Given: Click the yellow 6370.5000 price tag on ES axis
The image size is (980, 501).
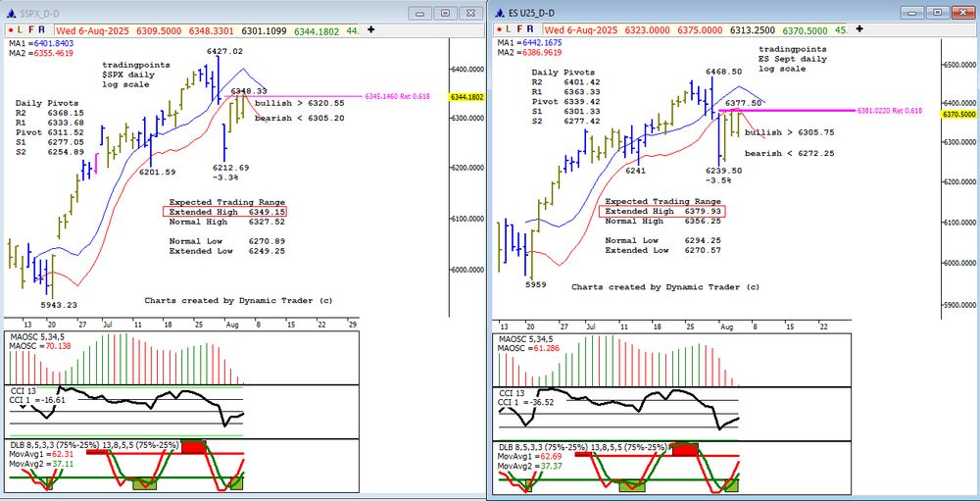Looking at the screenshot, I should (x=958, y=115).
